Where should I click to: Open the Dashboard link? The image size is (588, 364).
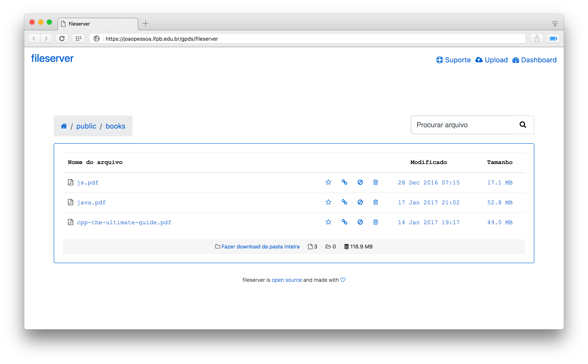coord(534,60)
